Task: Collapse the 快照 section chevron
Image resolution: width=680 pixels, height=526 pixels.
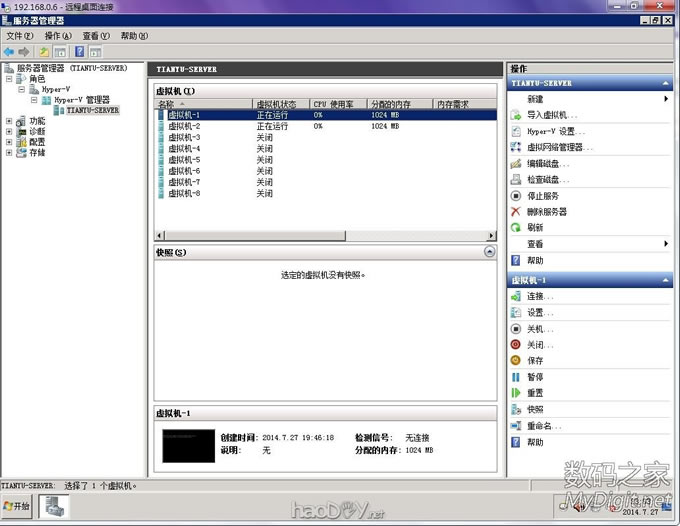Action: (x=489, y=253)
